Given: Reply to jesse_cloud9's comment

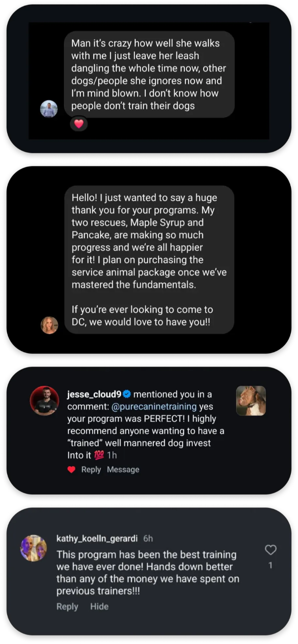Looking at the screenshot, I should [91, 470].
